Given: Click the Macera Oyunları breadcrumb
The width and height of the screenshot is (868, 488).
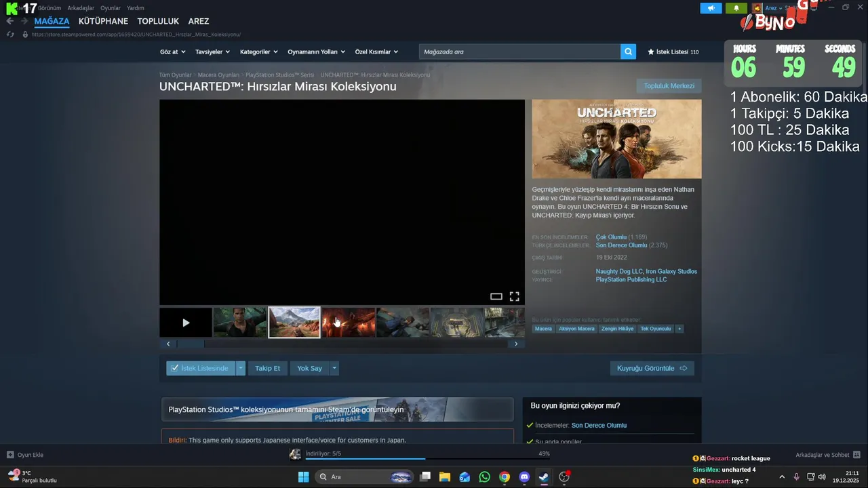Looking at the screenshot, I should pyautogui.click(x=218, y=75).
